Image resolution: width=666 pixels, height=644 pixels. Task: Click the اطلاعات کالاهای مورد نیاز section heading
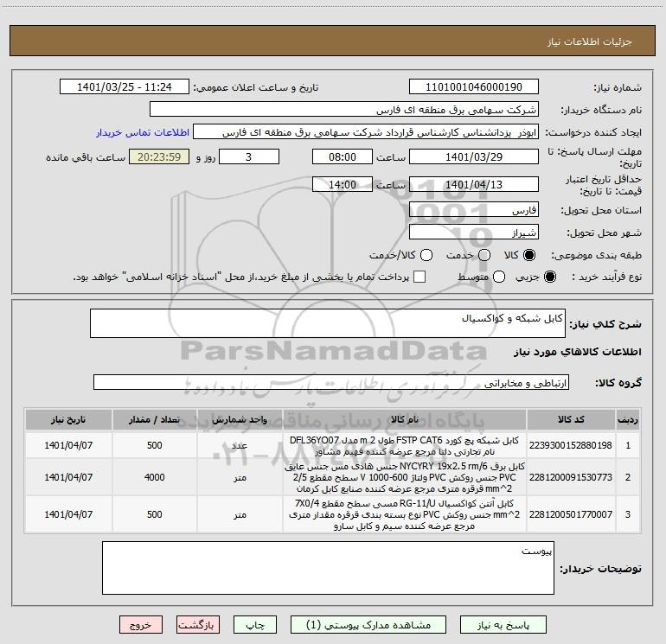(577, 352)
